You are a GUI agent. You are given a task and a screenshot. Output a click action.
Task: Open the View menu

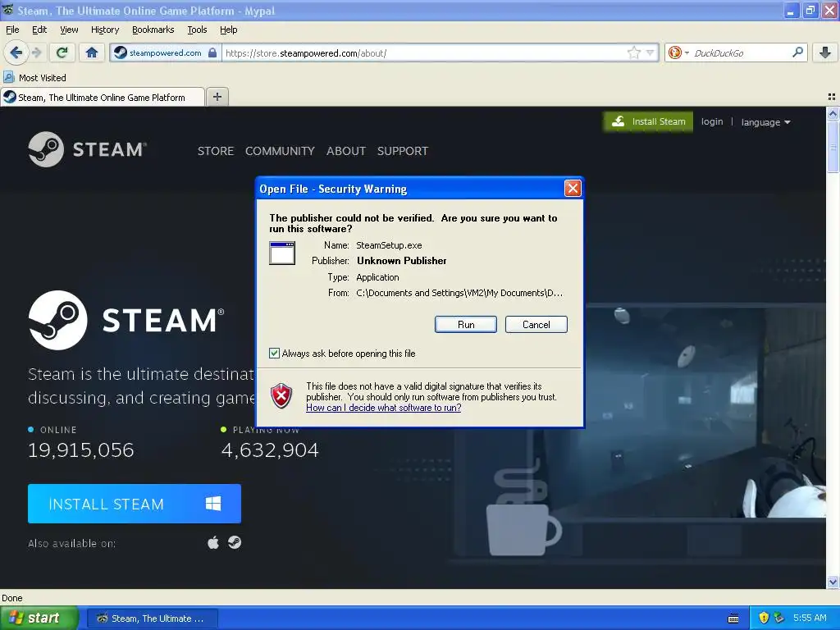(x=69, y=30)
